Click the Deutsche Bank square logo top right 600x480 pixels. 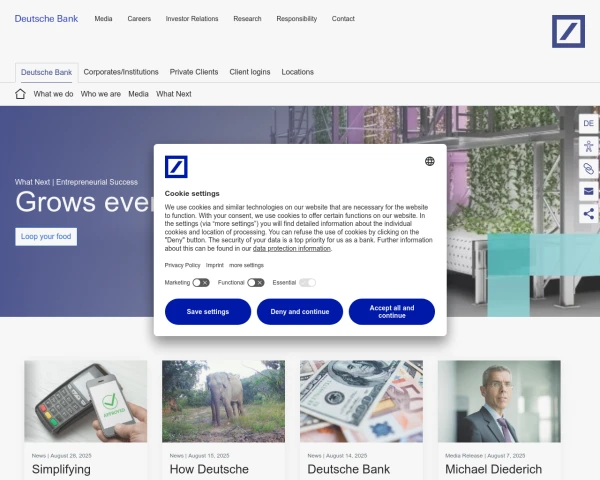tap(568, 31)
